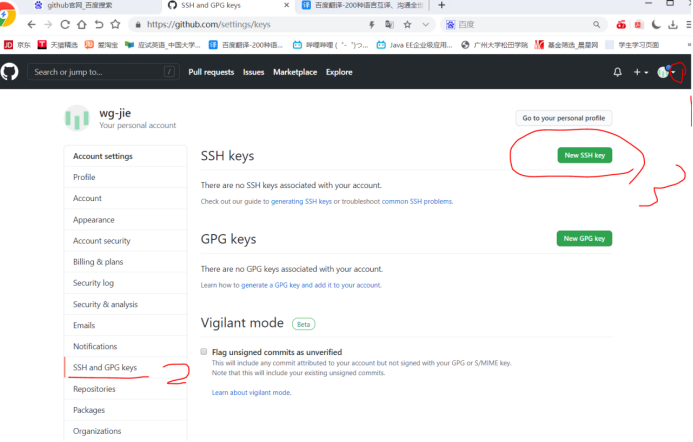Select SSH and GPG keys in sidebar
This screenshot has width=693, height=442.
[126, 367]
